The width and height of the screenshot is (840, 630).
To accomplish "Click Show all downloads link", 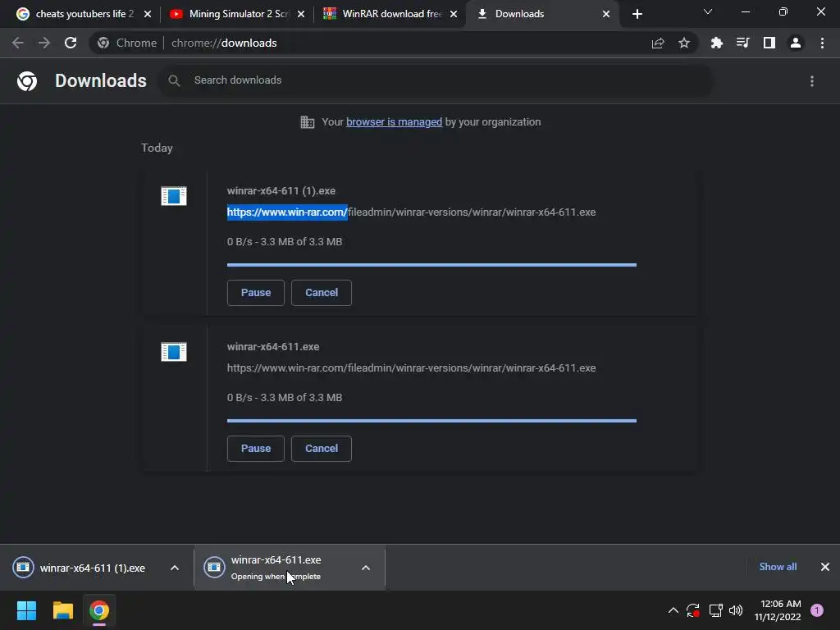I will click(x=778, y=567).
